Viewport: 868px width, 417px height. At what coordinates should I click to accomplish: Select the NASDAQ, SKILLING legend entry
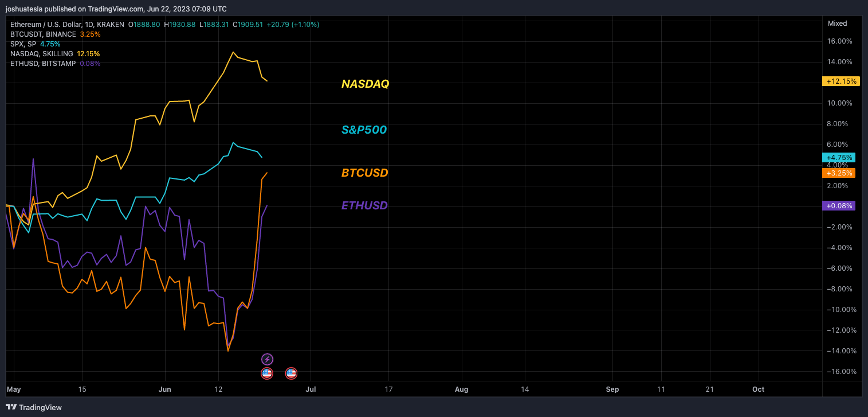click(x=55, y=54)
